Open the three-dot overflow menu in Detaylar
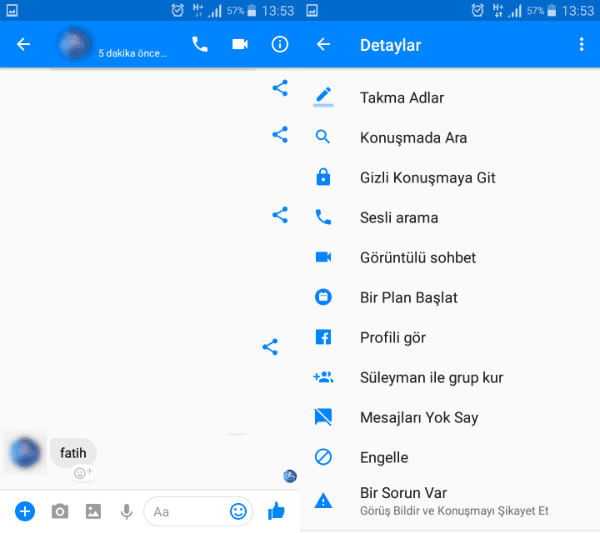 pyautogui.click(x=582, y=44)
